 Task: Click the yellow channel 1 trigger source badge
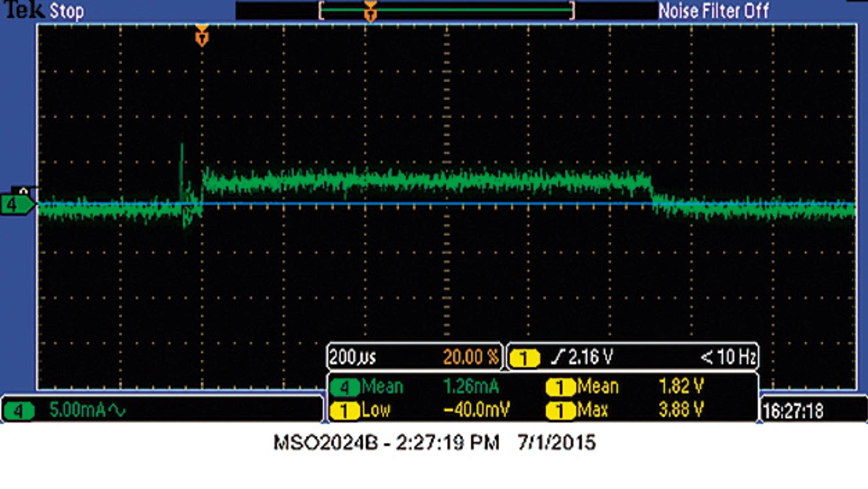(524, 357)
